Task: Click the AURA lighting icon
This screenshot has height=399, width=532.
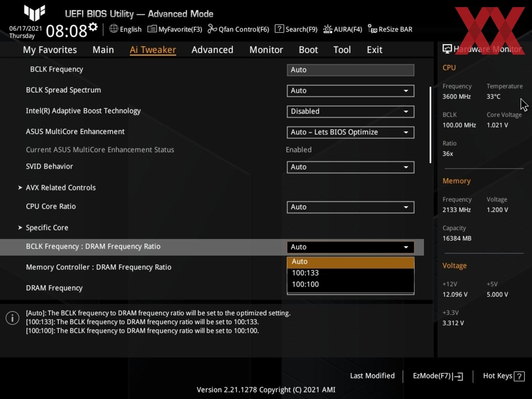Action: 328,29
